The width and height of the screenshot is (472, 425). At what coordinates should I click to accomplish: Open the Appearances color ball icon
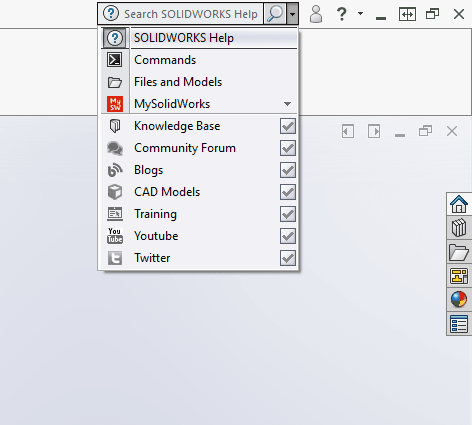[x=459, y=299]
